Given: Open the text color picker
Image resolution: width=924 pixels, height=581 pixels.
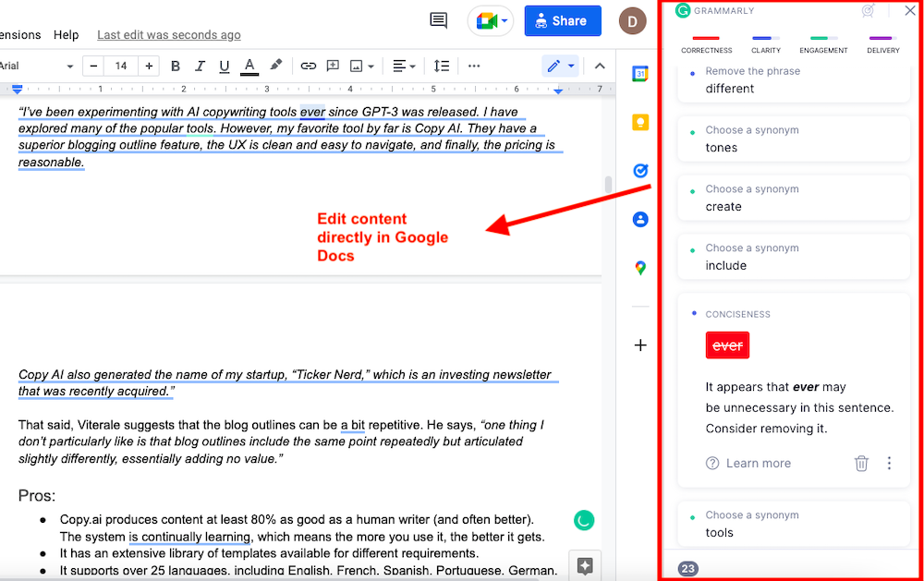Looking at the screenshot, I should click(249, 66).
